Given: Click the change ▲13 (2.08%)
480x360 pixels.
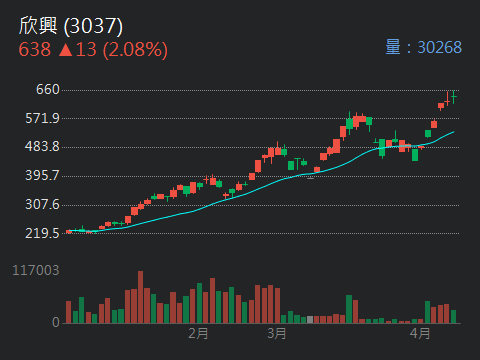Looking at the screenshot, I should pos(113,50).
